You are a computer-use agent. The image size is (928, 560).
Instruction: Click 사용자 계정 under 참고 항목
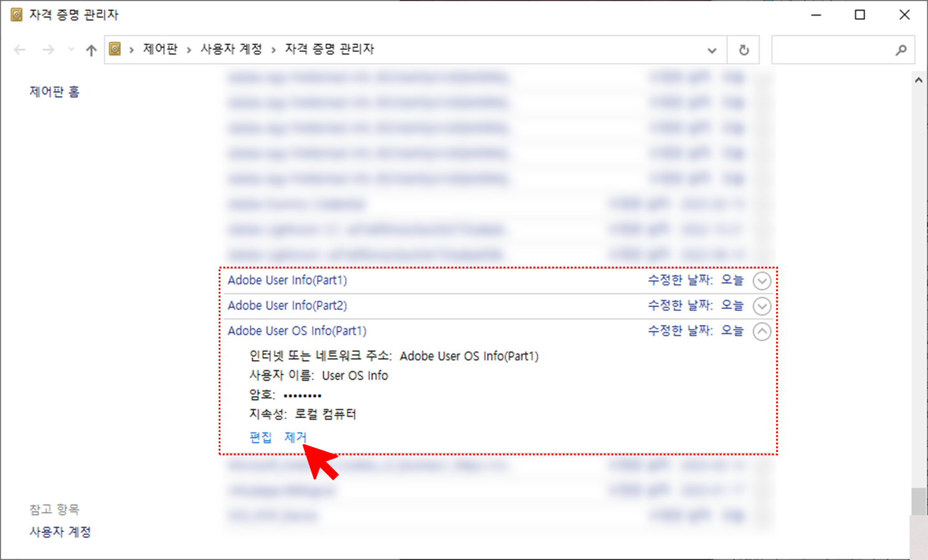60,531
